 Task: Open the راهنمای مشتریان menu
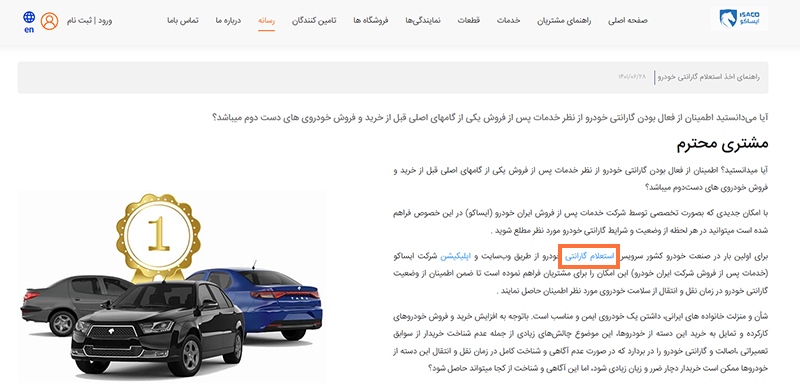coord(564,20)
